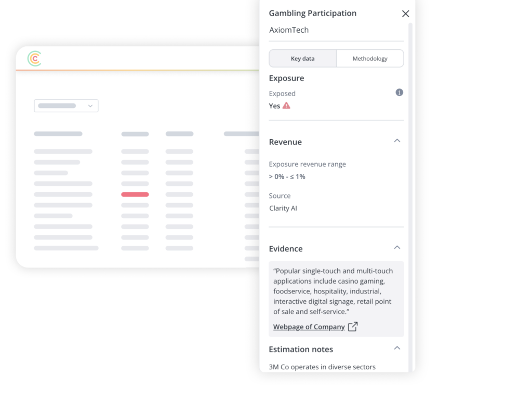Click the red highlighted table cell
This screenshot has width=532, height=402.
135,194
